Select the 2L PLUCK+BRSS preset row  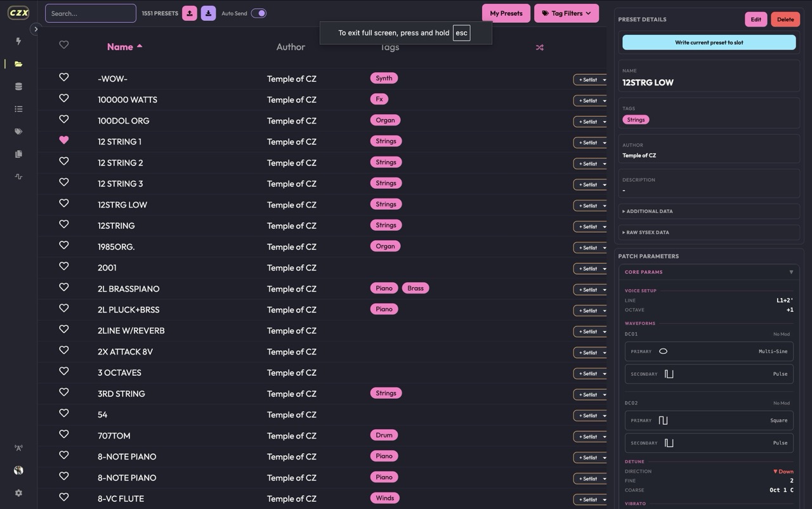[x=322, y=310]
